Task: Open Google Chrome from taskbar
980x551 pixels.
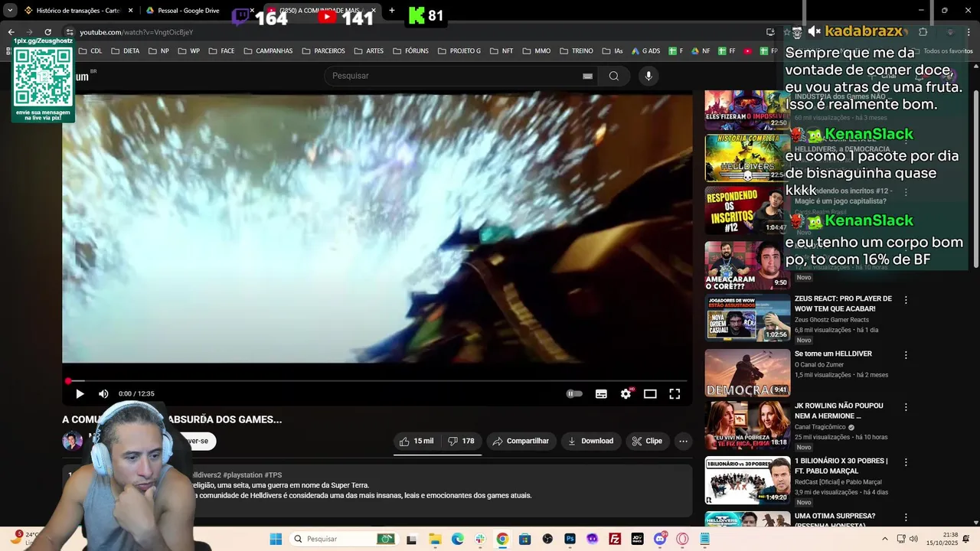Action: pyautogui.click(x=502, y=540)
